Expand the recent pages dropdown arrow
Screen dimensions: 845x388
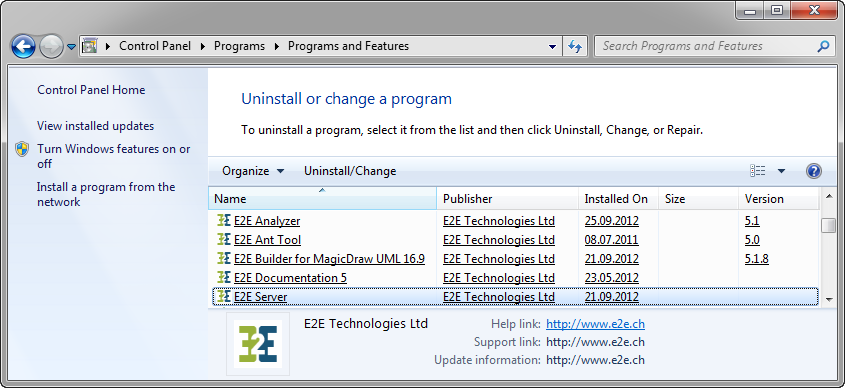click(x=71, y=47)
